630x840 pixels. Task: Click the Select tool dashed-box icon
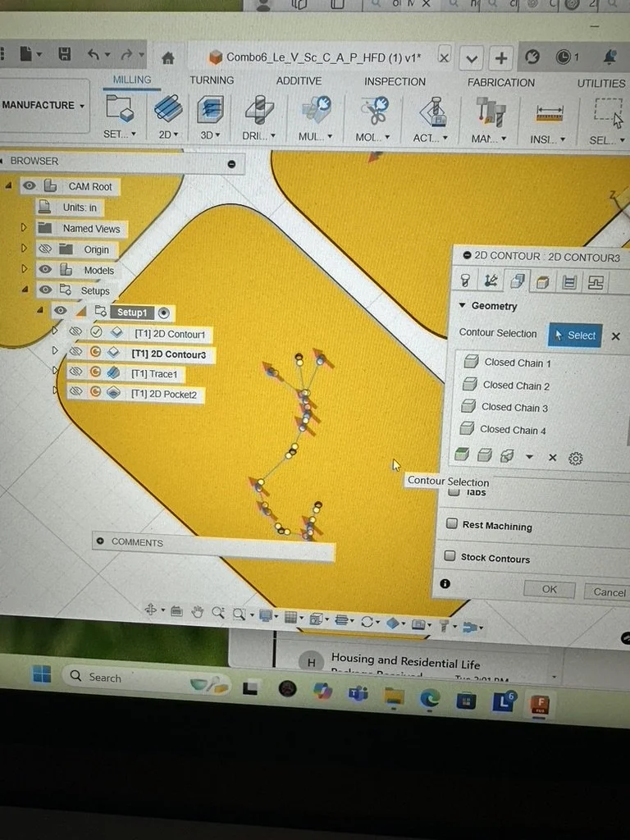click(609, 113)
